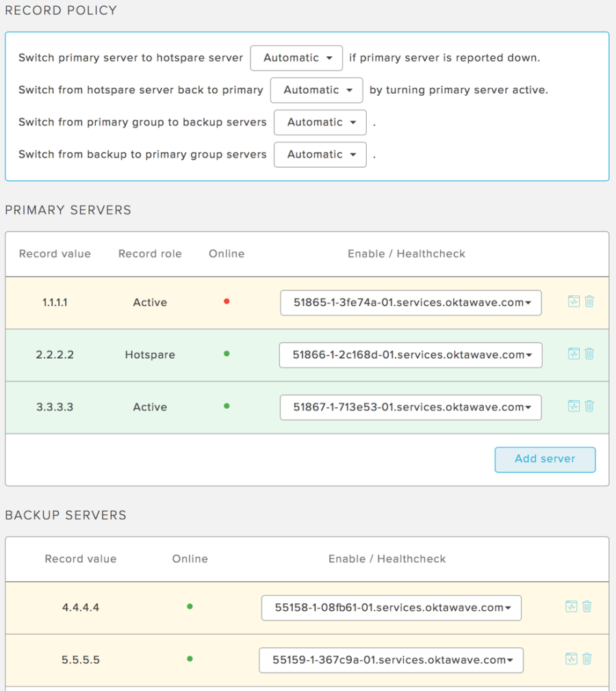Delete the 4.4.4.4 backup server
616x691 pixels.
(587, 606)
